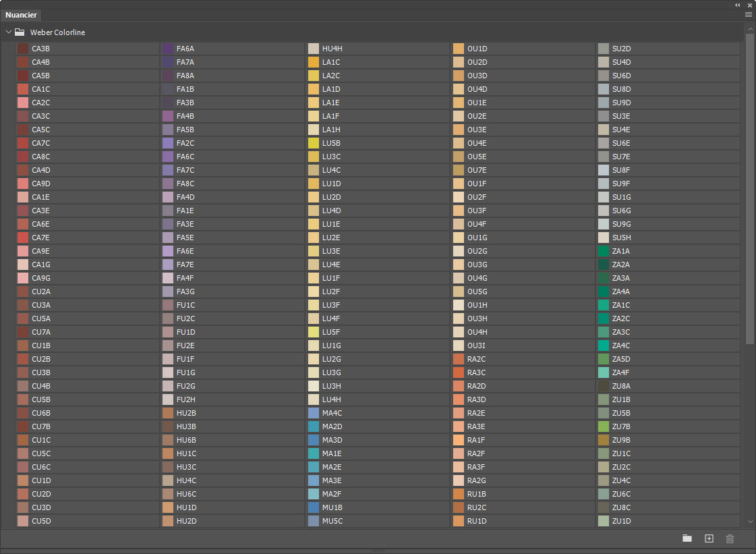
Task: Collapse the Weber Colorline group chevron
Action: (8, 32)
